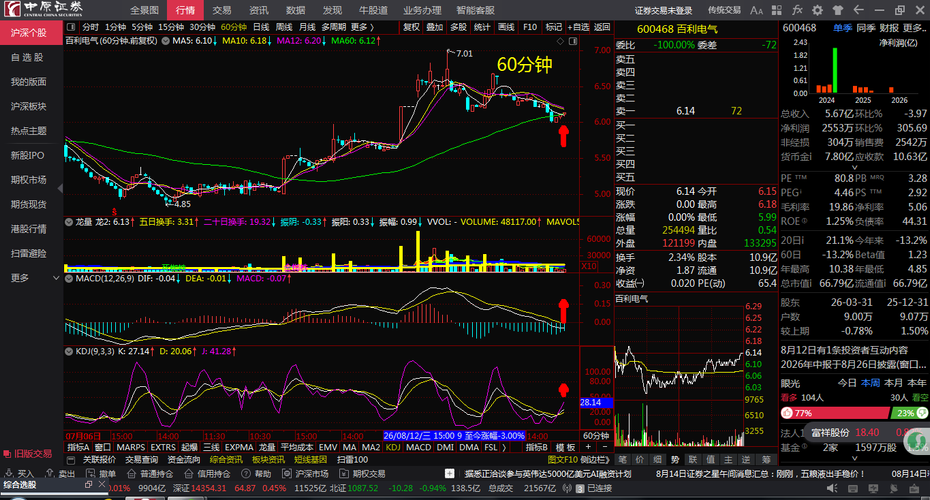Screen dimensions: 930x500
Task: Open the 牛股道 top menu
Action: click(373, 10)
